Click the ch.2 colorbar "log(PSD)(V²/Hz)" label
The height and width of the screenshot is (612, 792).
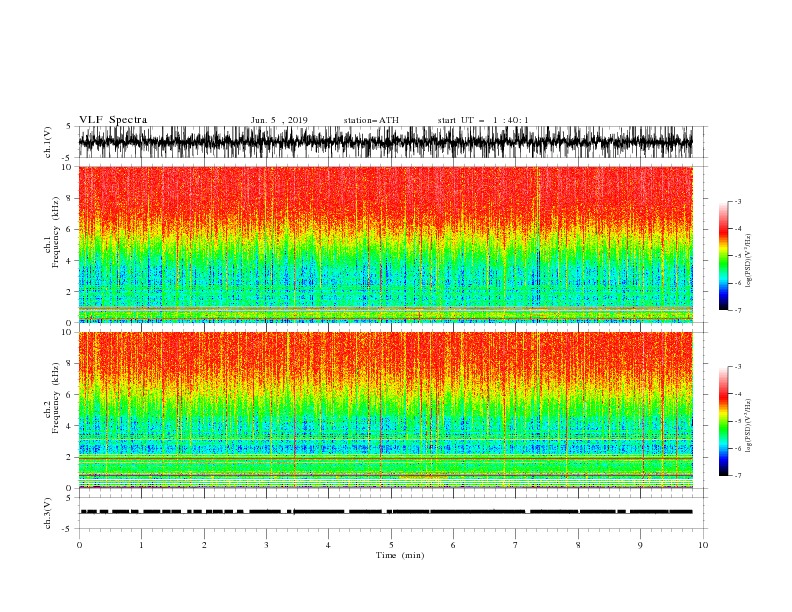tap(749, 426)
